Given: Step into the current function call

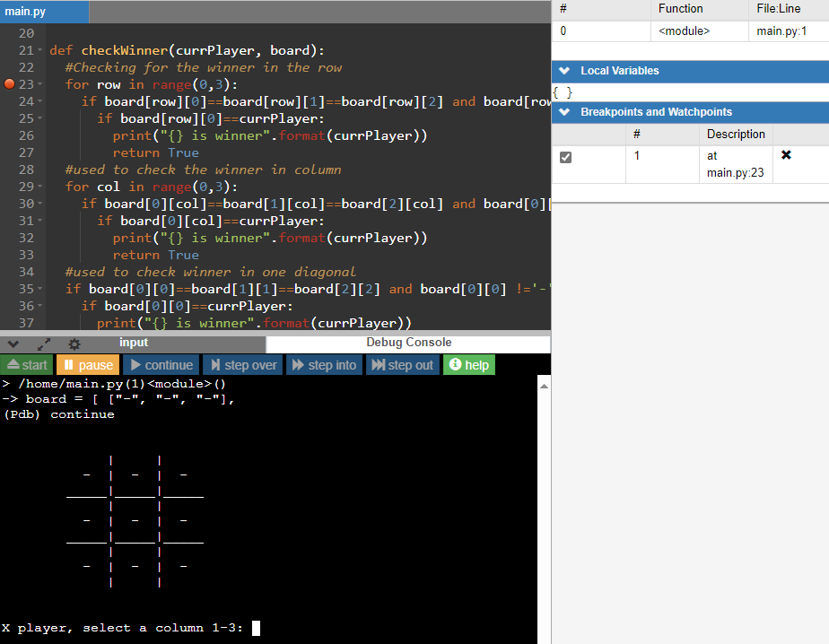Looking at the screenshot, I should click(323, 364).
